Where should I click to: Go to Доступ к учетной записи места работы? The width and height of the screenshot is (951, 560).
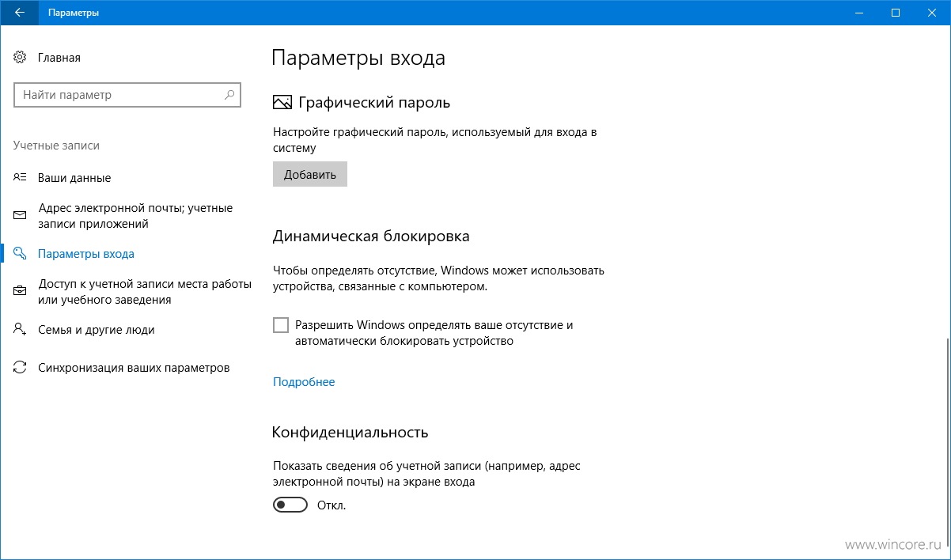[145, 292]
